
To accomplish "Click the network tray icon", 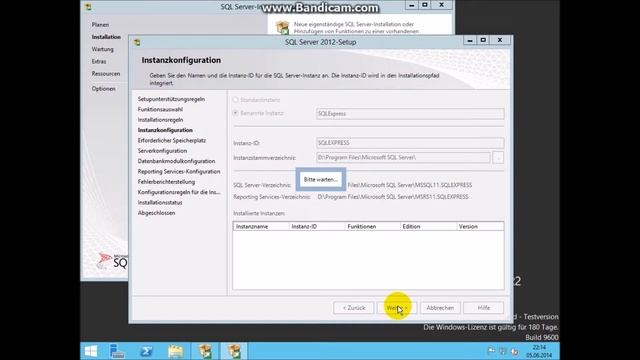I will [x=503, y=351].
